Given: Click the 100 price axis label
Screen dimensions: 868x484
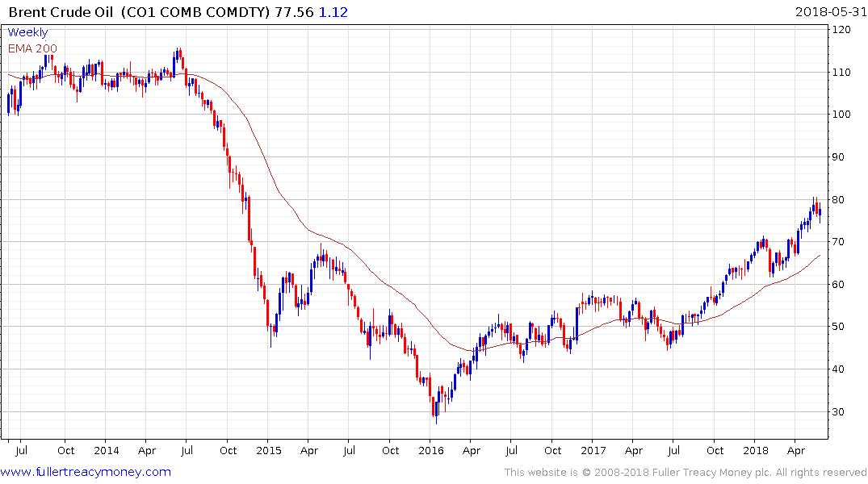Looking at the screenshot, I should [x=841, y=115].
